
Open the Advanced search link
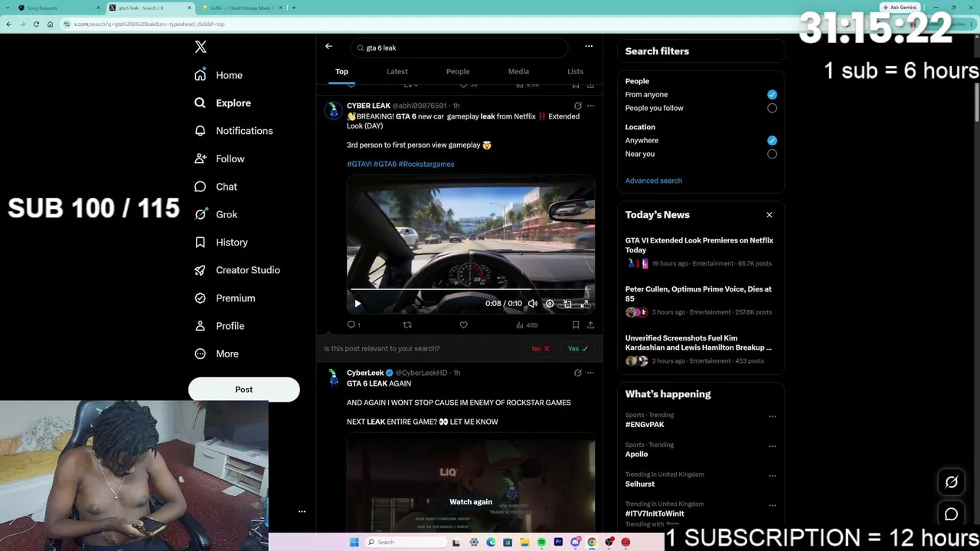coord(653,181)
